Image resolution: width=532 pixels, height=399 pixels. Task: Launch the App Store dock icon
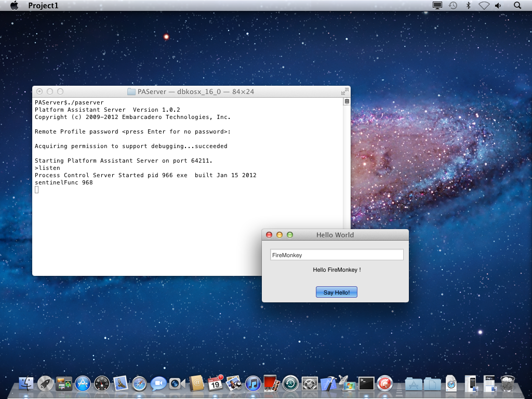coord(83,384)
